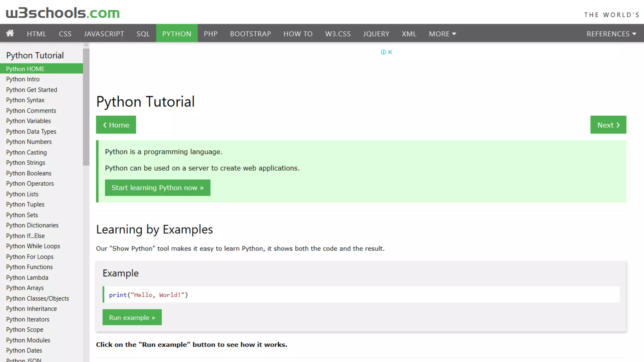
Task: Open Python Comments page
Action: point(42,111)
